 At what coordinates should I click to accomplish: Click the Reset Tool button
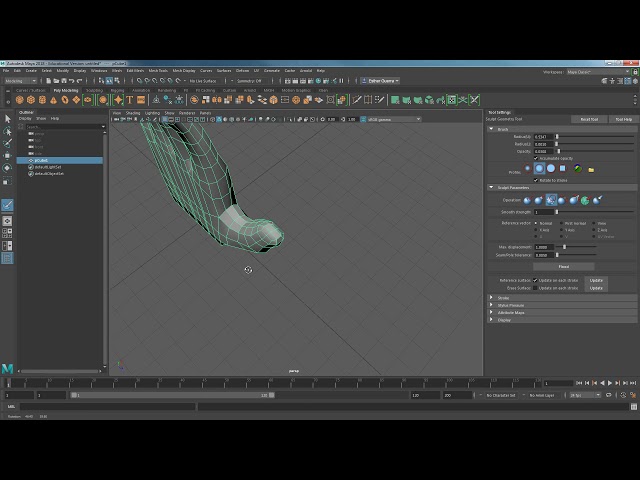(589, 119)
